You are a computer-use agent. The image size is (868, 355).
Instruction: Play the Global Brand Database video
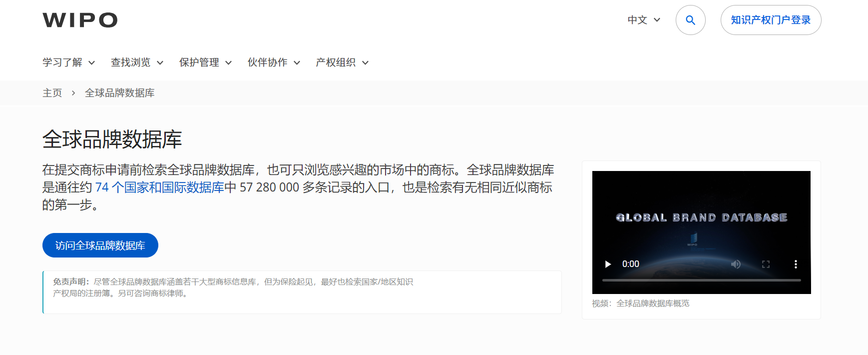tap(608, 264)
